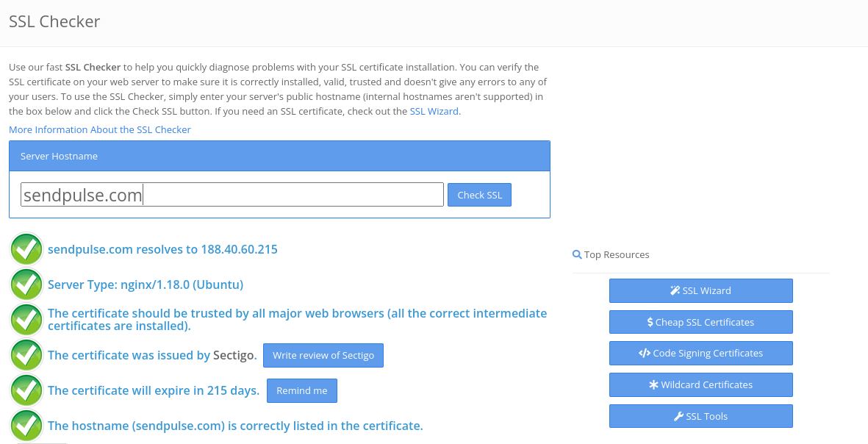Screen dimensions: 868x444
Task: Click the green checkmark beside Server Type nginx
Action: [x=26, y=284]
